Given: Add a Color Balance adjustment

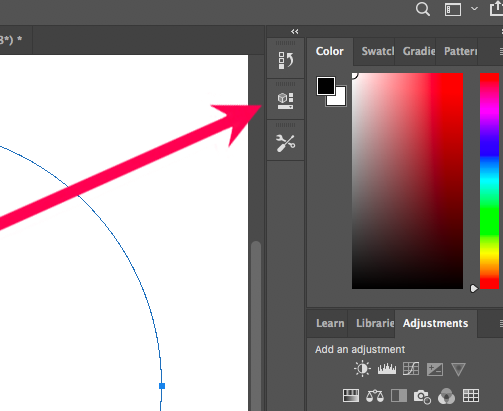Looking at the screenshot, I should [x=375, y=396].
